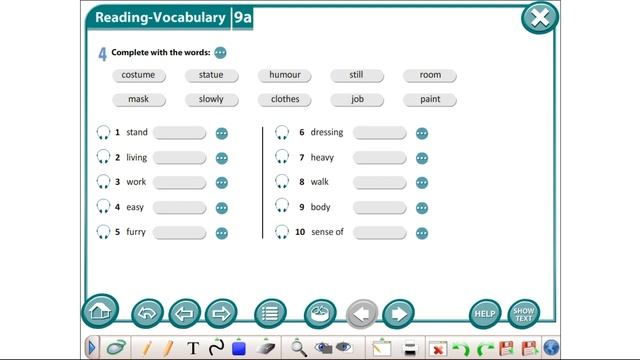Play audio for item 3 'work'
Viewport: 640px width, 360px height.
point(103,182)
